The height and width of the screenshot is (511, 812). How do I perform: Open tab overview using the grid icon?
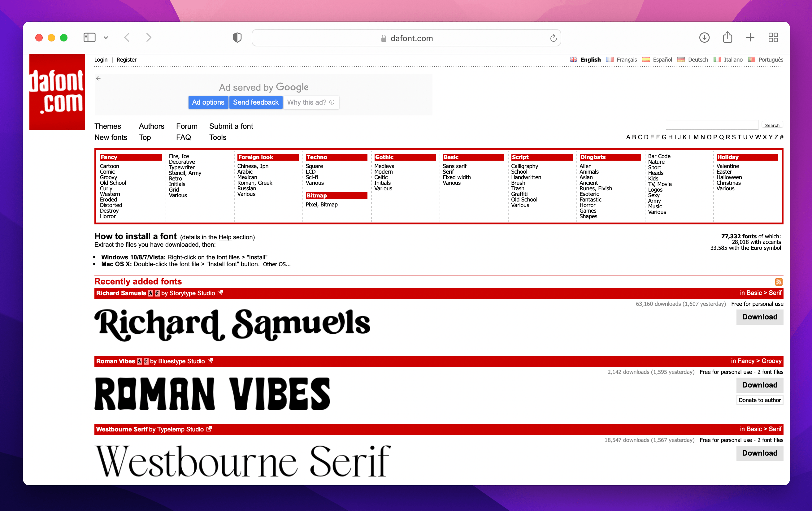point(773,37)
